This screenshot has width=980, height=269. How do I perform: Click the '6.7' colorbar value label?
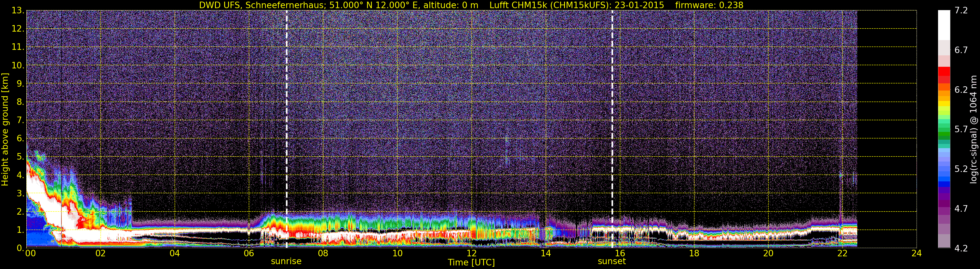click(961, 50)
